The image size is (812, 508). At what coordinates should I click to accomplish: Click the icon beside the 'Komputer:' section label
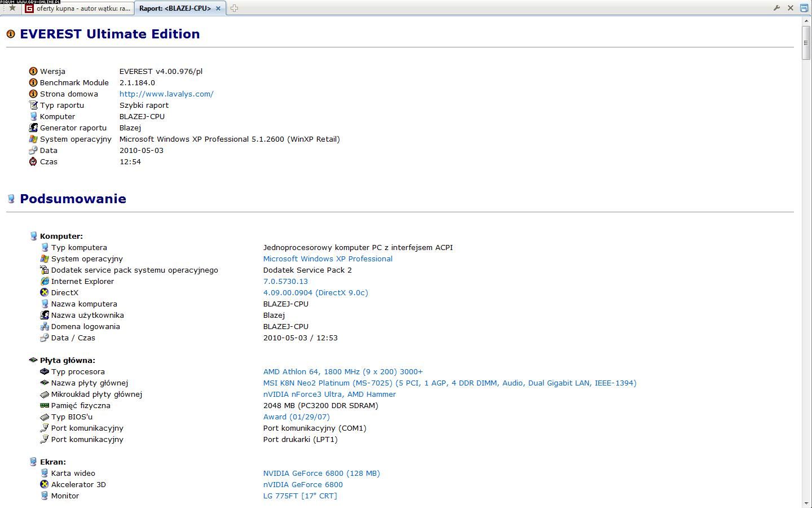(x=33, y=236)
